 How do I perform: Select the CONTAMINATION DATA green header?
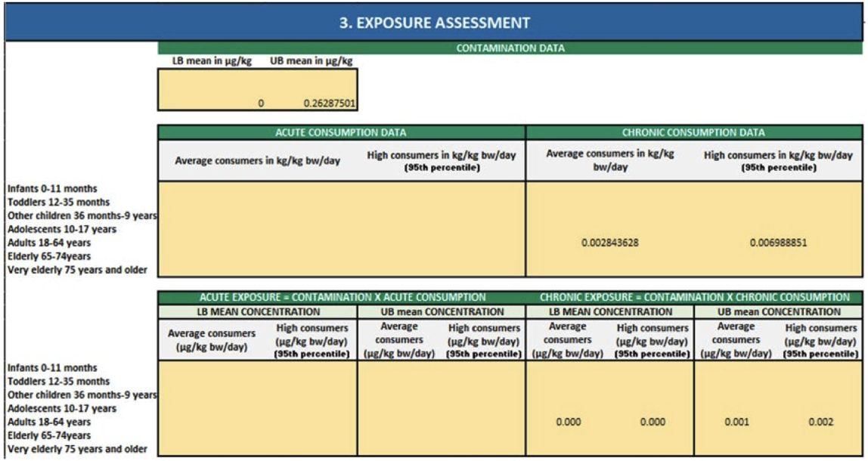[x=510, y=48]
